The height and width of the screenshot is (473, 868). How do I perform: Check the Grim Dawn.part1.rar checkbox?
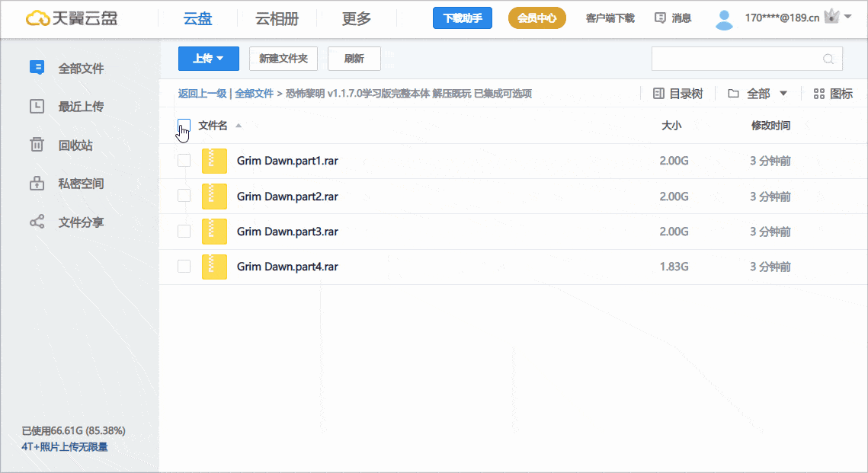(x=184, y=161)
